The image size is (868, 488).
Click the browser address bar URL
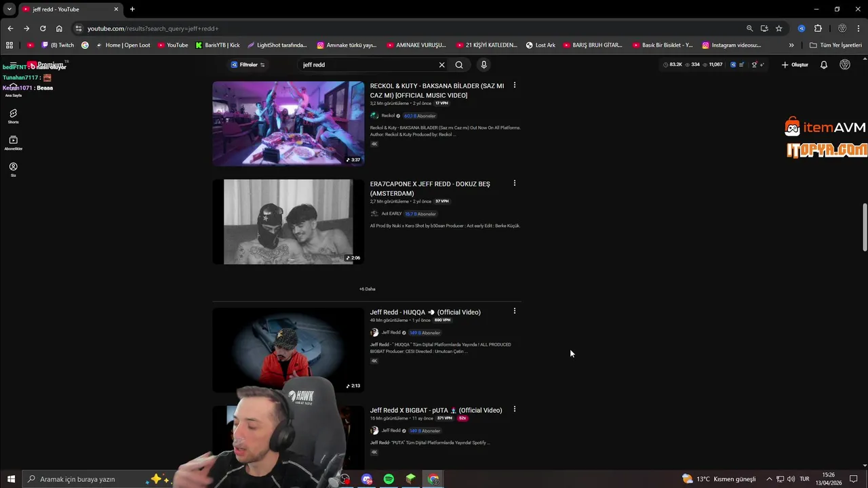pos(153,28)
